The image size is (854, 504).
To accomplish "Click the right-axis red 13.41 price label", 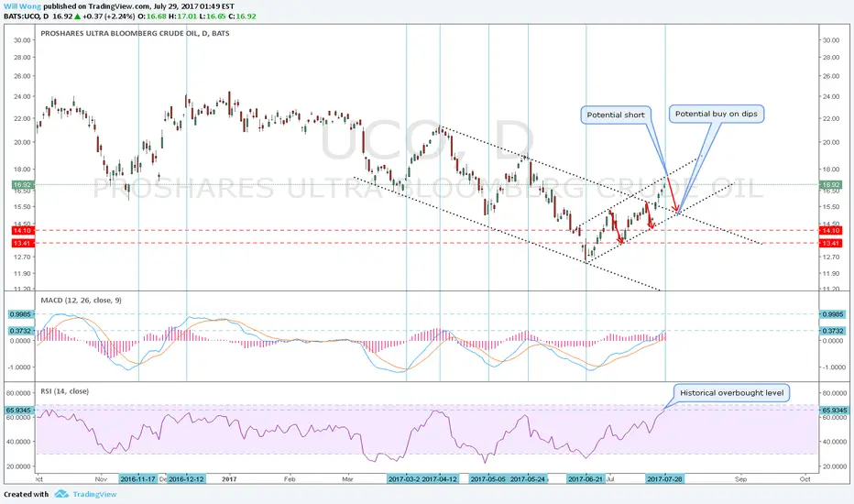I will [831, 244].
